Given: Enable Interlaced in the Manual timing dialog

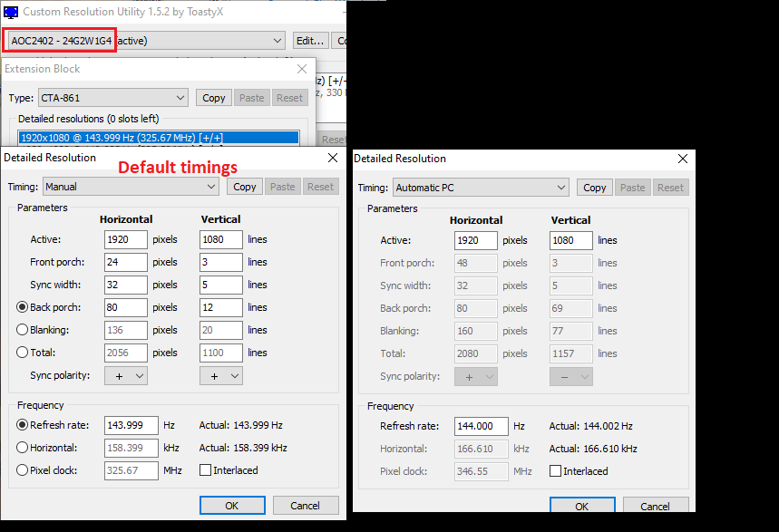Looking at the screenshot, I should pos(205,470).
